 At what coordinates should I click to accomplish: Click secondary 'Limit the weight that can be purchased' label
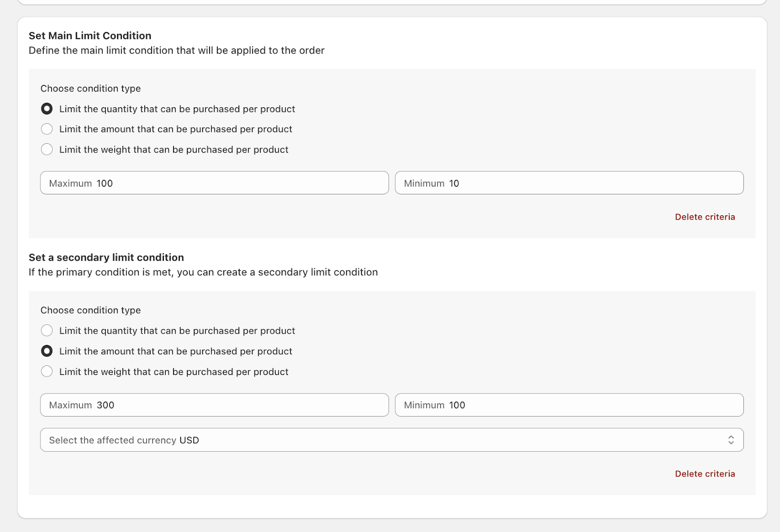[x=174, y=372]
